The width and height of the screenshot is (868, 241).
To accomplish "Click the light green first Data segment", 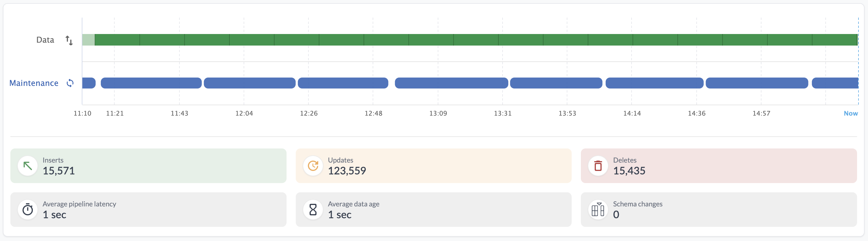I will click(x=88, y=40).
